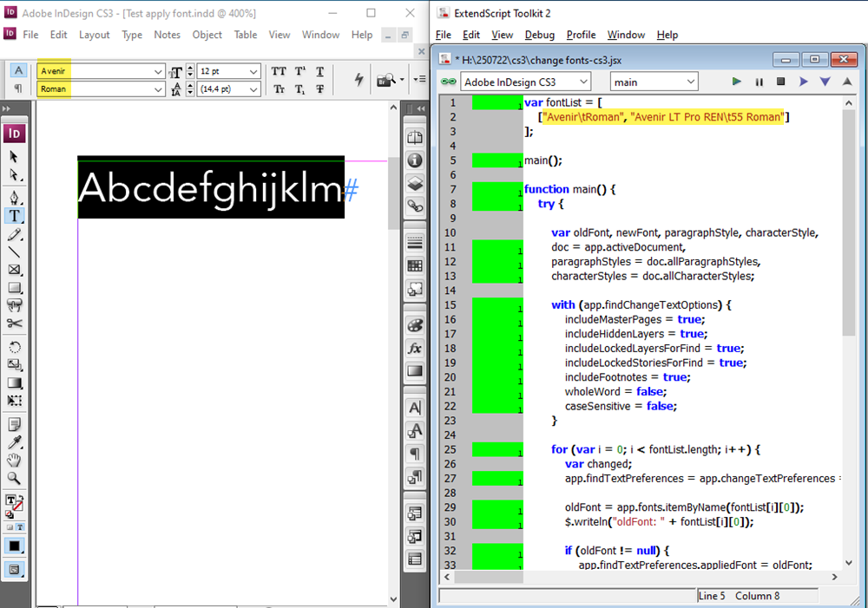Expand the toolbox with double-arrow
The width and height of the screenshot is (868, 608).
(7, 108)
